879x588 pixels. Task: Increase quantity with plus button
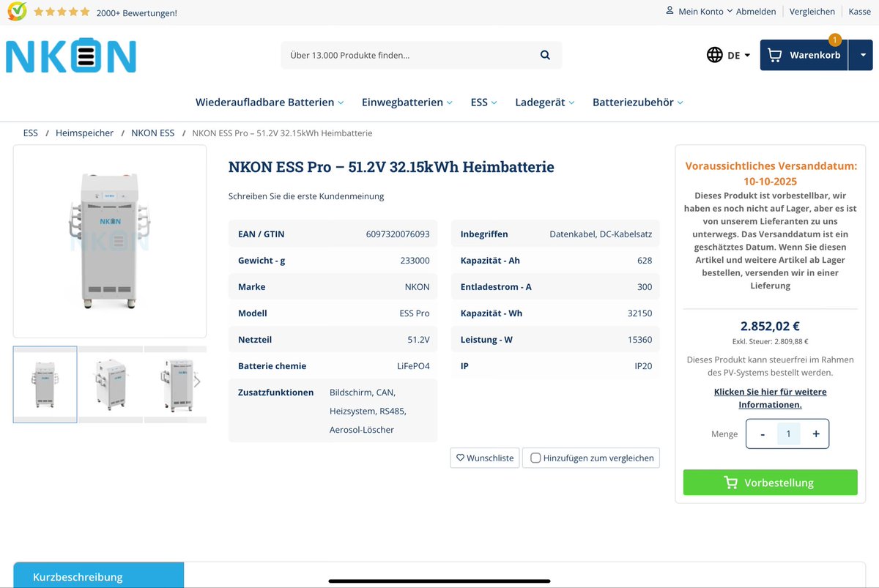coord(815,433)
